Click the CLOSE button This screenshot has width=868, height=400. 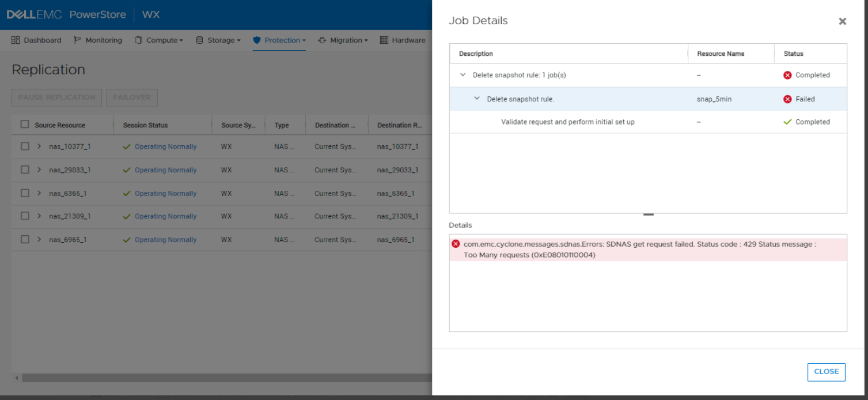tap(826, 372)
